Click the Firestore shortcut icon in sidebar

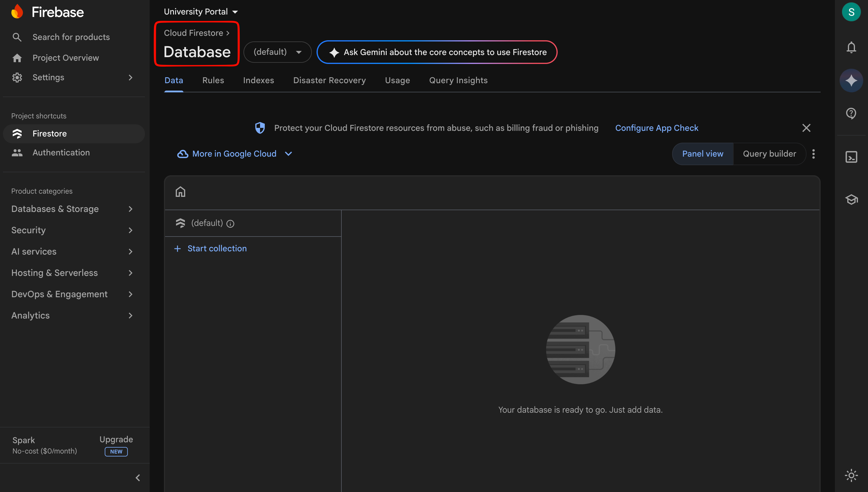click(17, 134)
